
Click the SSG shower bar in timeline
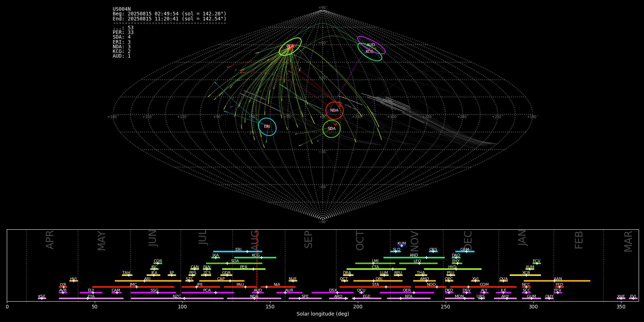click(x=153, y=293)
